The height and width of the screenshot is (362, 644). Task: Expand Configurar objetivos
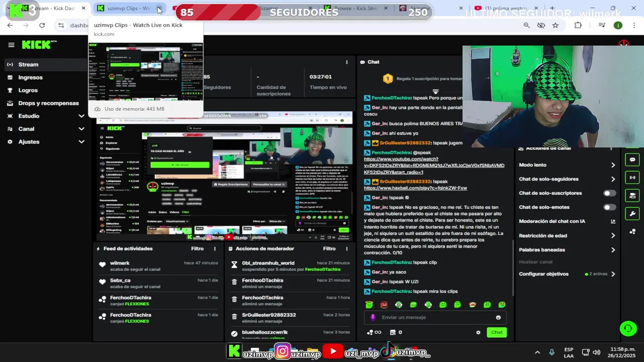click(x=567, y=274)
